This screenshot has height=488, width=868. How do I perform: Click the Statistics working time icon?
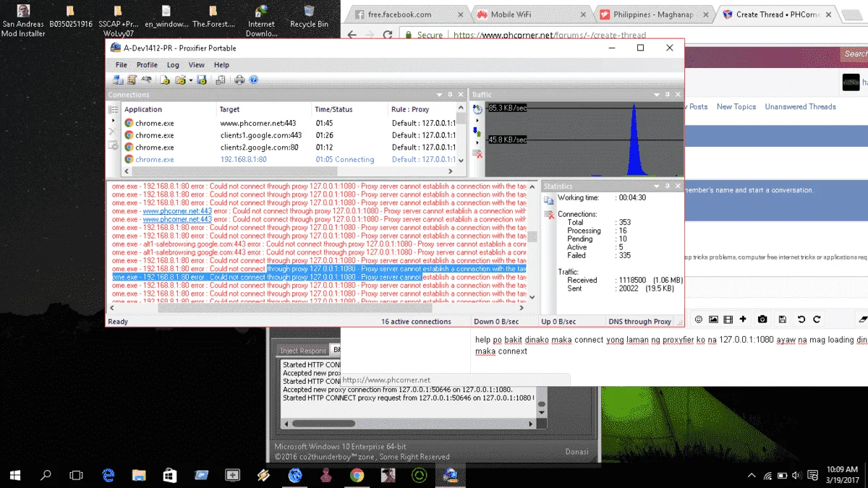(x=548, y=200)
